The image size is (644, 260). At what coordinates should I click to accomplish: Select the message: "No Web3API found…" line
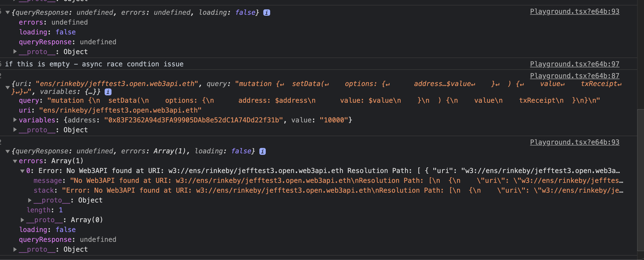pos(328,180)
